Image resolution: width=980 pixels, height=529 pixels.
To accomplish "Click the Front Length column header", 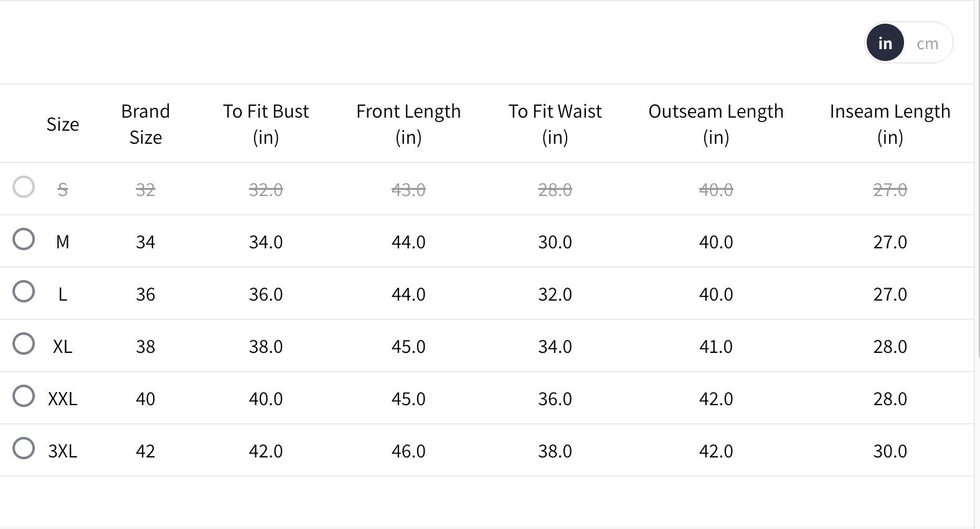I will coord(408,124).
